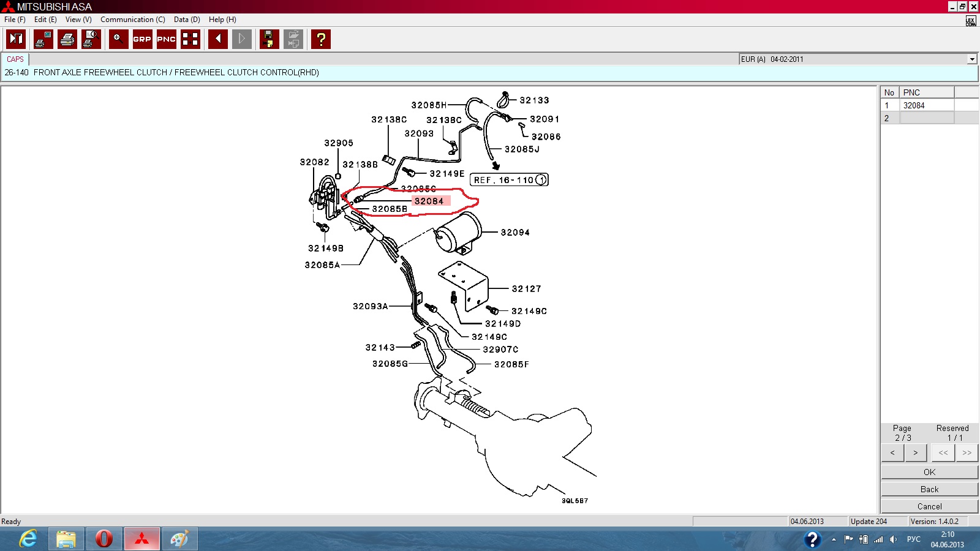Click the << reserved button
This screenshot has height=551, width=980.
(943, 453)
